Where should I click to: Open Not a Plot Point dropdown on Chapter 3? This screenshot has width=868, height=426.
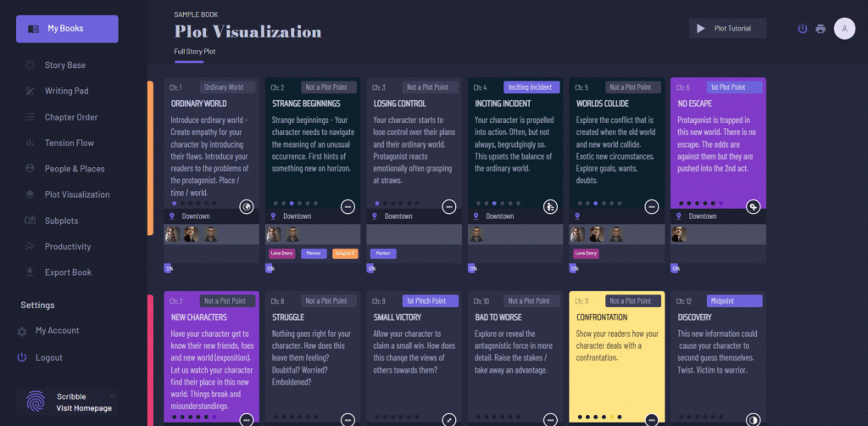[x=430, y=87]
